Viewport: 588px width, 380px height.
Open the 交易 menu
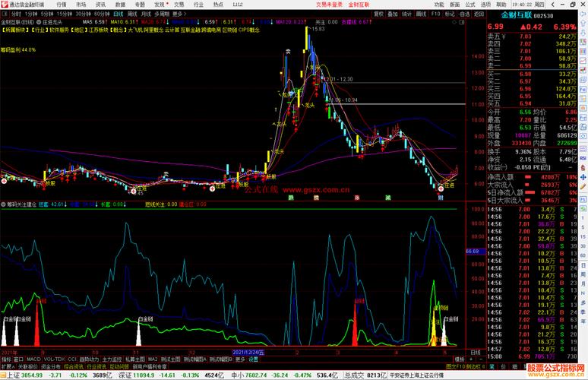point(179,5)
